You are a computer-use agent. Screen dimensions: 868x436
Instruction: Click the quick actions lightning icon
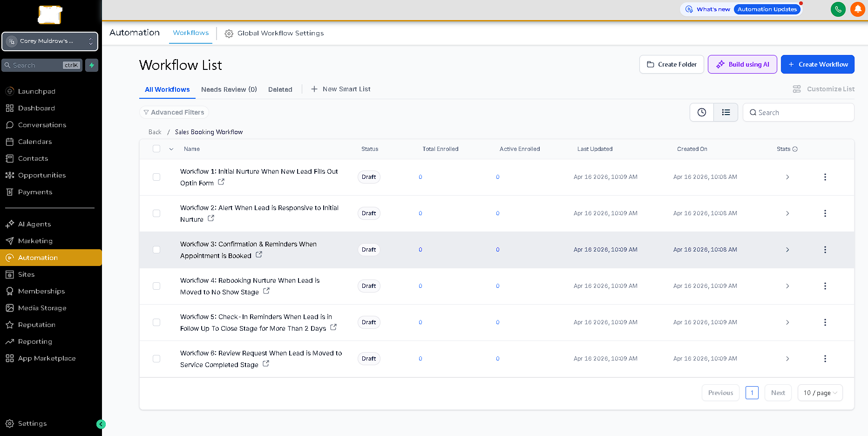tap(92, 65)
